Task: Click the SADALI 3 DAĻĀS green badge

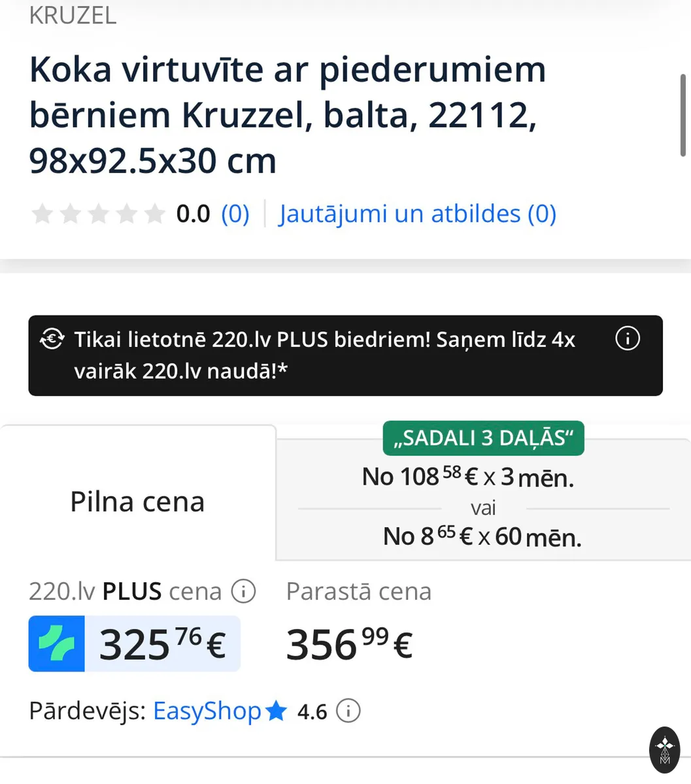Action: pos(483,438)
